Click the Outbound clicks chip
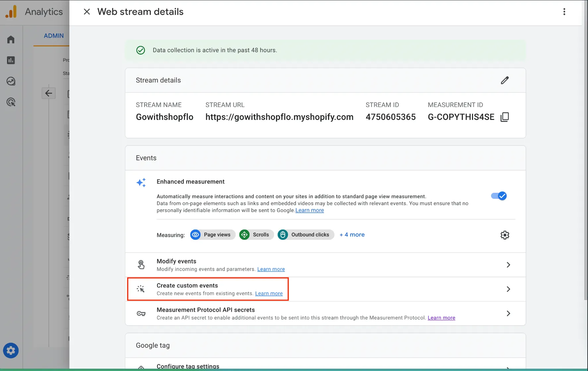Viewport: 588px width, 371px height. point(306,235)
